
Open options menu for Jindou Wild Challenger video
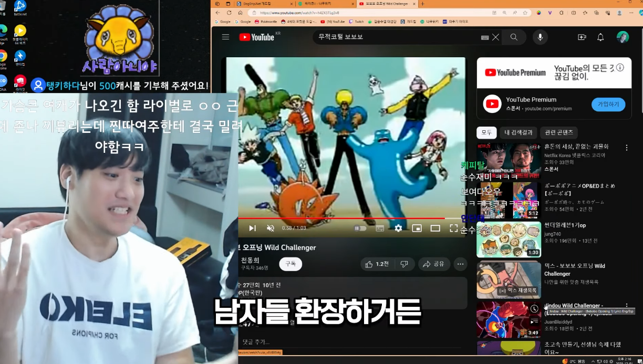point(626,306)
